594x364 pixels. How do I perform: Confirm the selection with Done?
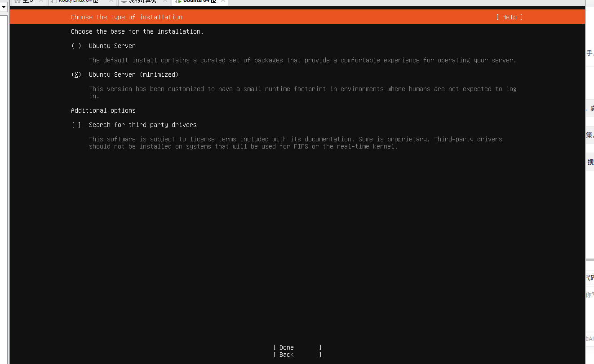tap(297, 347)
